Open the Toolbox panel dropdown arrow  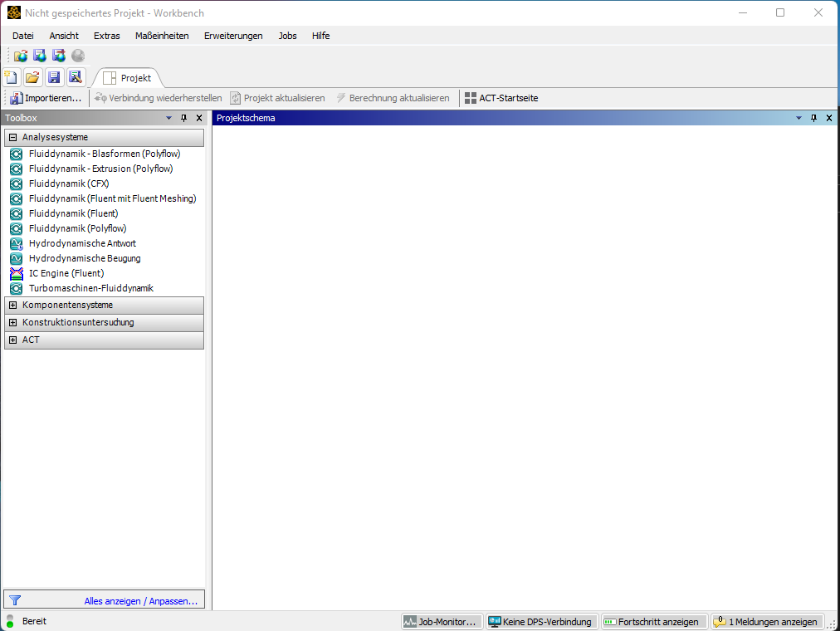tap(168, 118)
